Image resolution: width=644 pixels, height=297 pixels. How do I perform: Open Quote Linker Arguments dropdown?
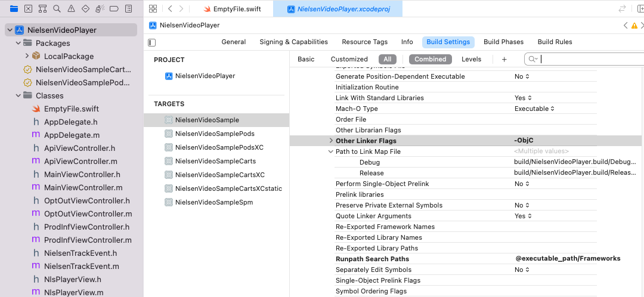tap(524, 216)
